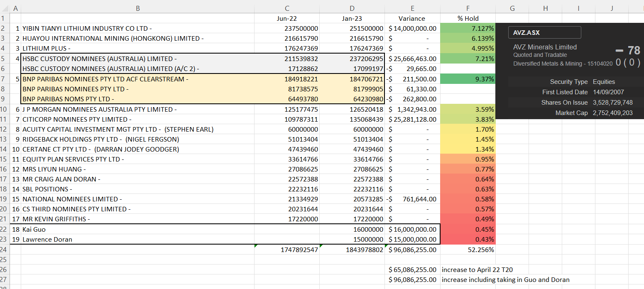Image resolution: width=644 pixels, height=289 pixels.
Task: Select row 24 header
Action: pyautogui.click(x=5, y=250)
